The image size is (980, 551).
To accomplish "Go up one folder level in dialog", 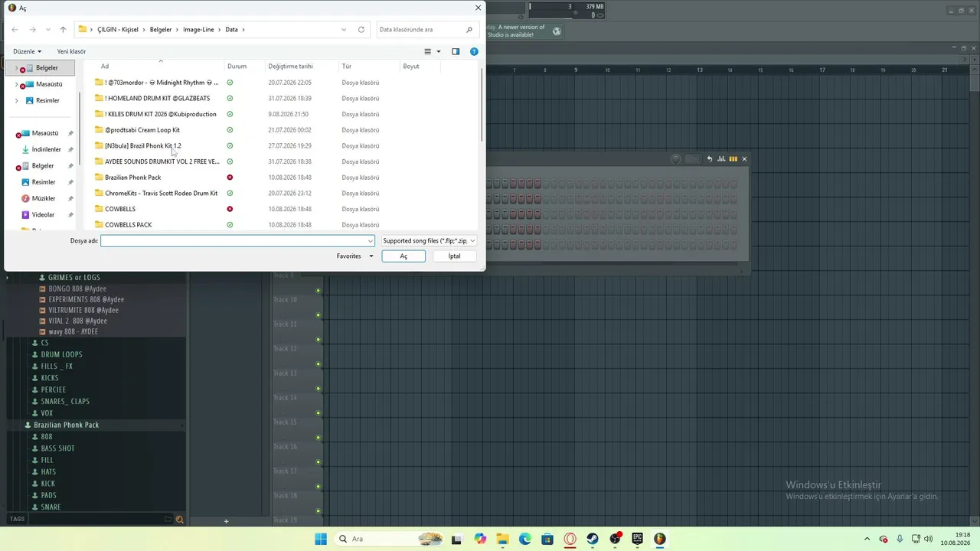I will pos(63,30).
